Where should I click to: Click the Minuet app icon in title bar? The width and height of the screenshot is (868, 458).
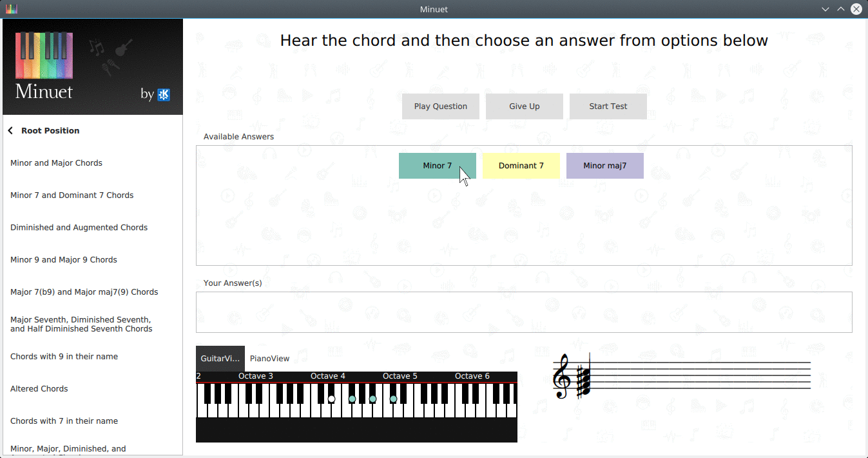pyautogui.click(x=11, y=9)
